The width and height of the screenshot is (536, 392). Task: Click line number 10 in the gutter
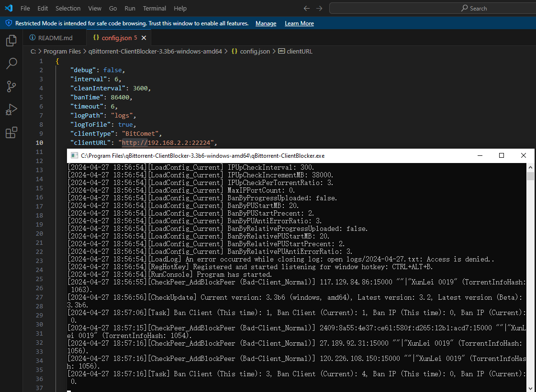[39, 143]
